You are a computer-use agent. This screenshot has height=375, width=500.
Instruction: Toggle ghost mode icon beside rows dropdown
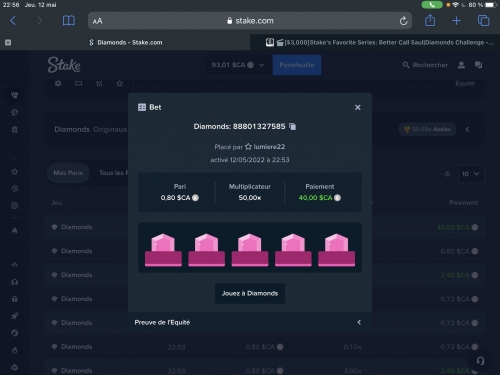[447, 174]
